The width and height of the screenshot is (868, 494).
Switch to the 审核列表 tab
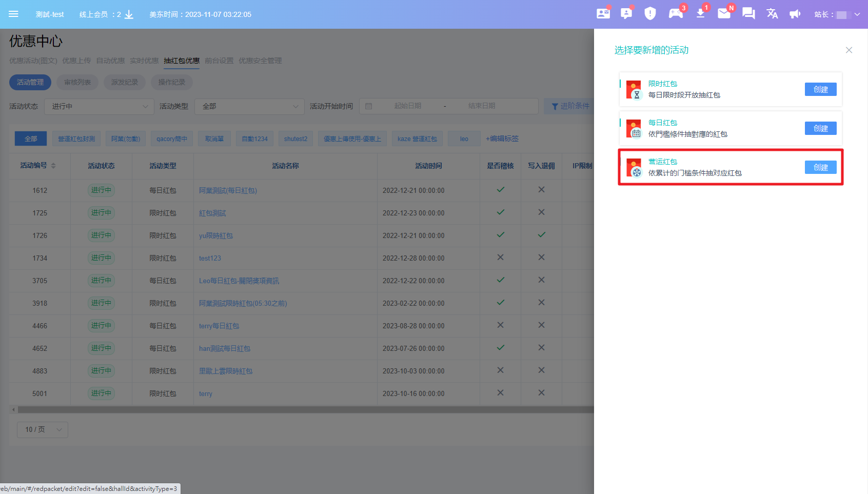click(77, 82)
